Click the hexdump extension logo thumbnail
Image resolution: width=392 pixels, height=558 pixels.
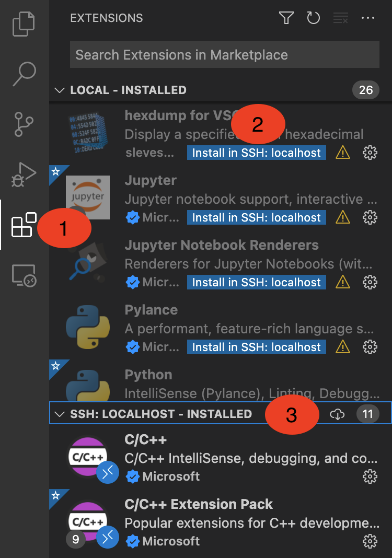[x=88, y=132]
